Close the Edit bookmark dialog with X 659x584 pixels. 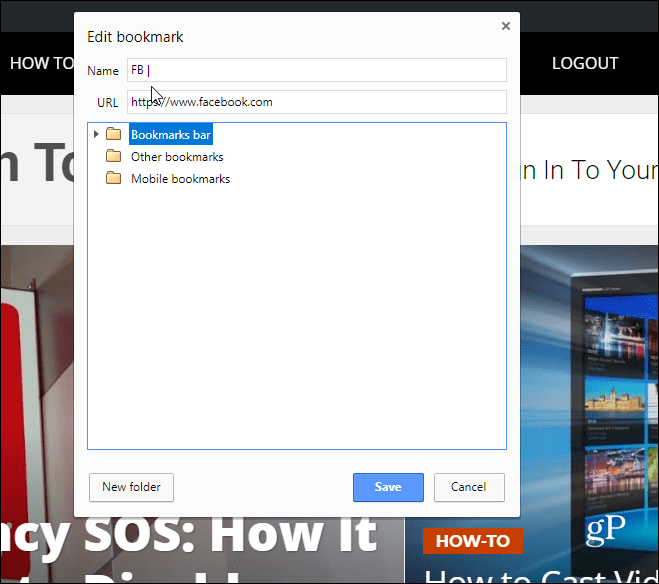coord(506,26)
